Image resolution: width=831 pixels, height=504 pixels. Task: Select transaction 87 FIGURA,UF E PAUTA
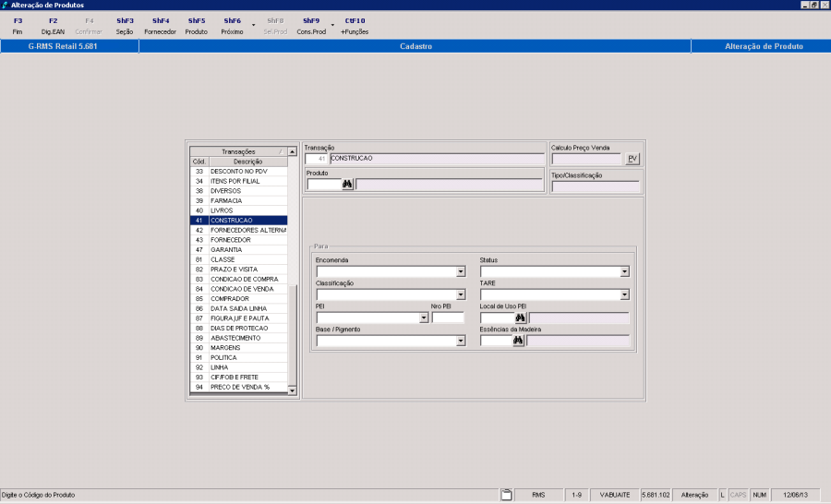(x=238, y=318)
